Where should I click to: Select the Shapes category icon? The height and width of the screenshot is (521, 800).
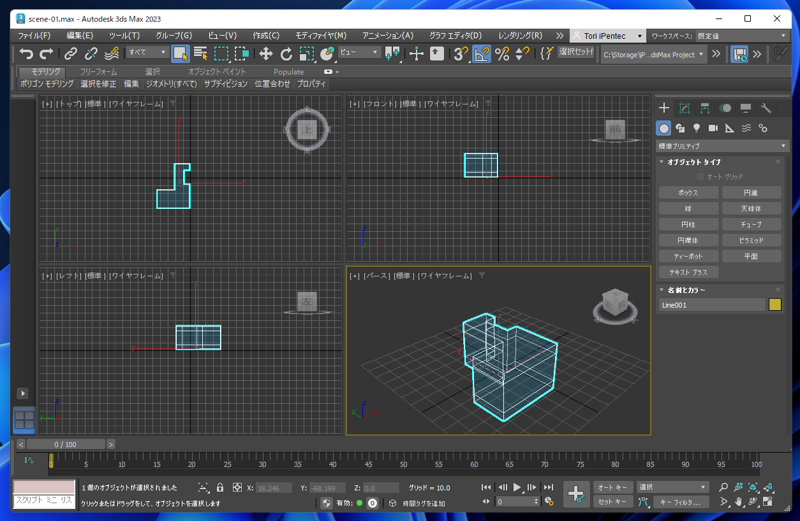pyautogui.click(x=680, y=128)
